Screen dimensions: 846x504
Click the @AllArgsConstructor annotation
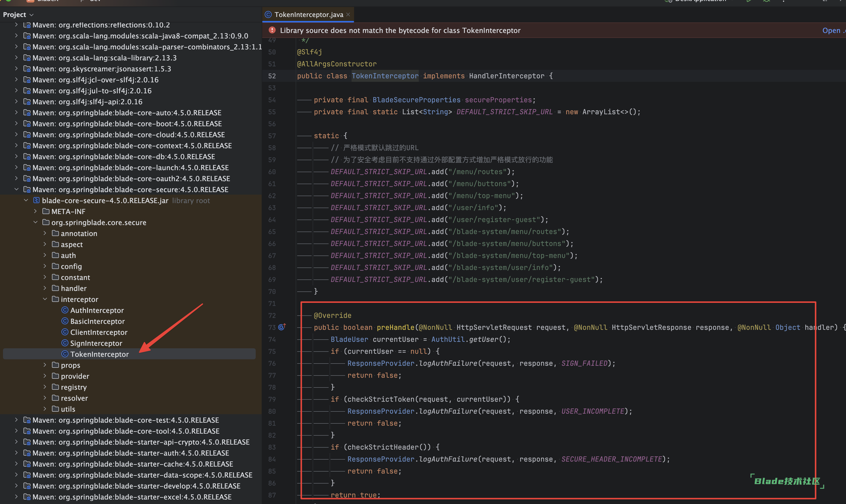337,64
